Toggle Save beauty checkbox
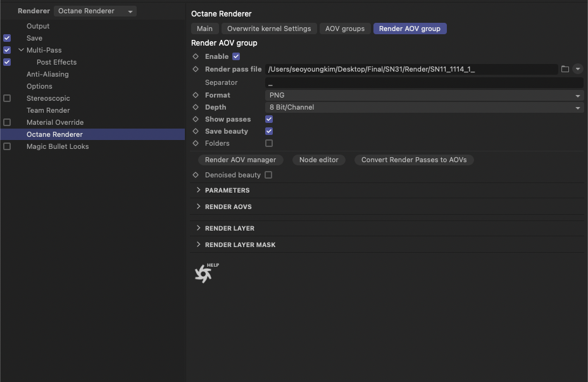The image size is (588, 382). click(269, 131)
